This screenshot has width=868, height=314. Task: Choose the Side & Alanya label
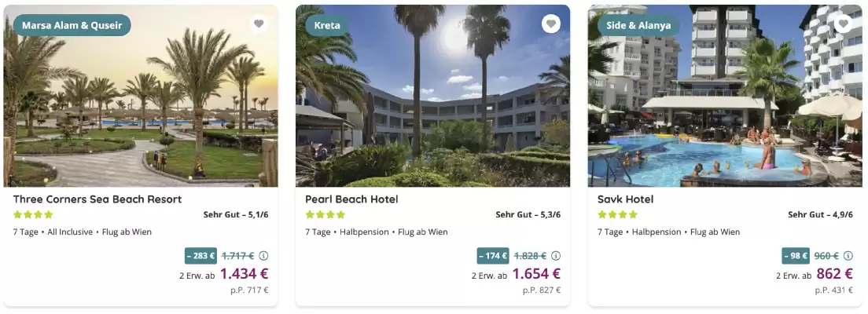pos(639,25)
